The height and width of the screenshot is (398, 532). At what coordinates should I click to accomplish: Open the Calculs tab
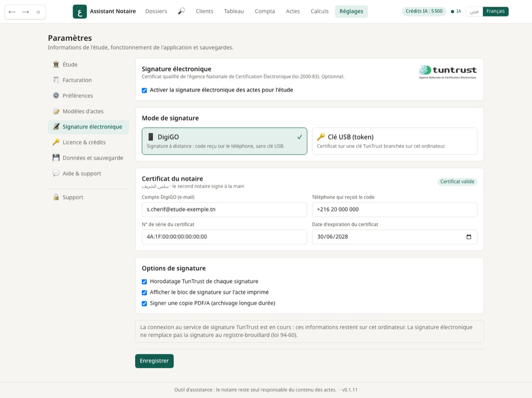320,12
